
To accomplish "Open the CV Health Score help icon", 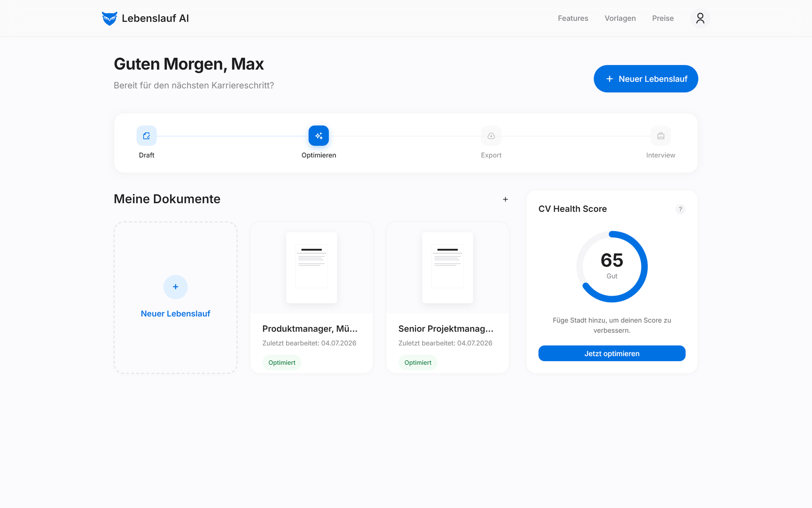I will click(681, 209).
